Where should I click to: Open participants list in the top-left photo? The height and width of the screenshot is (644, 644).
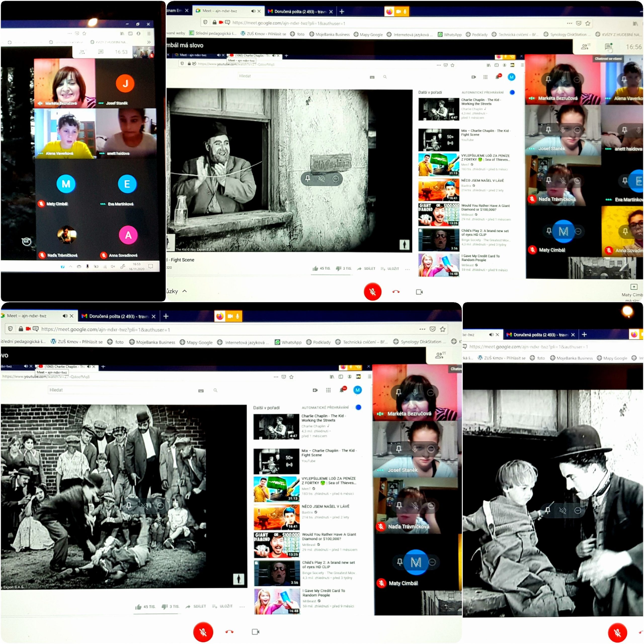pyautogui.click(x=82, y=52)
